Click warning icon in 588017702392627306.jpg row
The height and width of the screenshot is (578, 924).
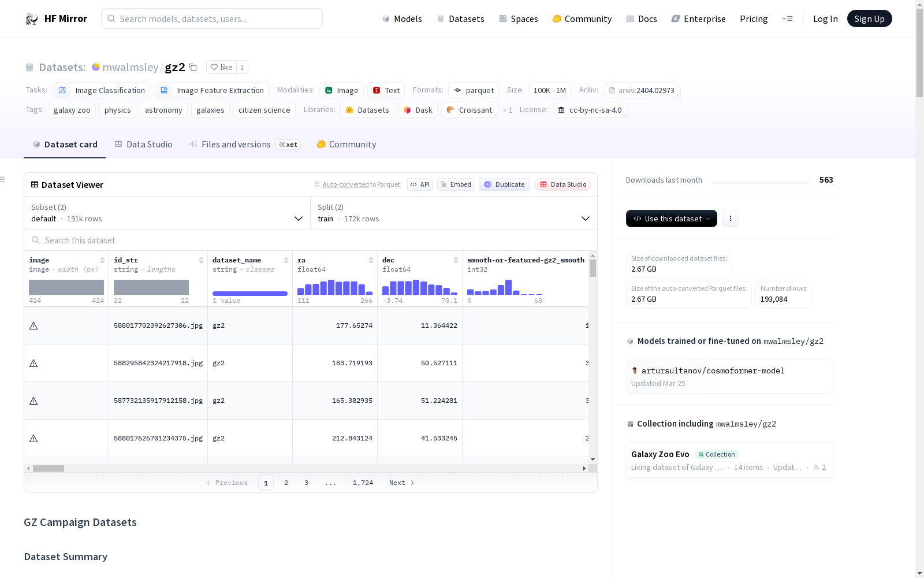point(33,325)
